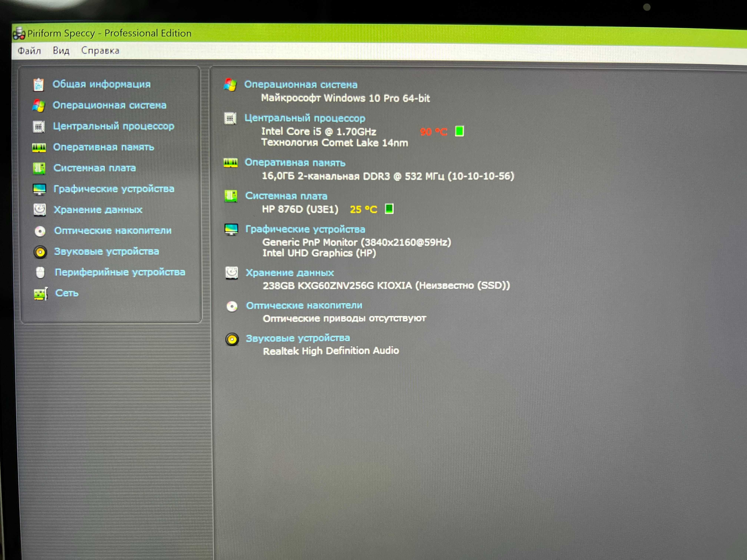The height and width of the screenshot is (560, 747).
Task: Open the Вид menu
Action: pos(61,51)
